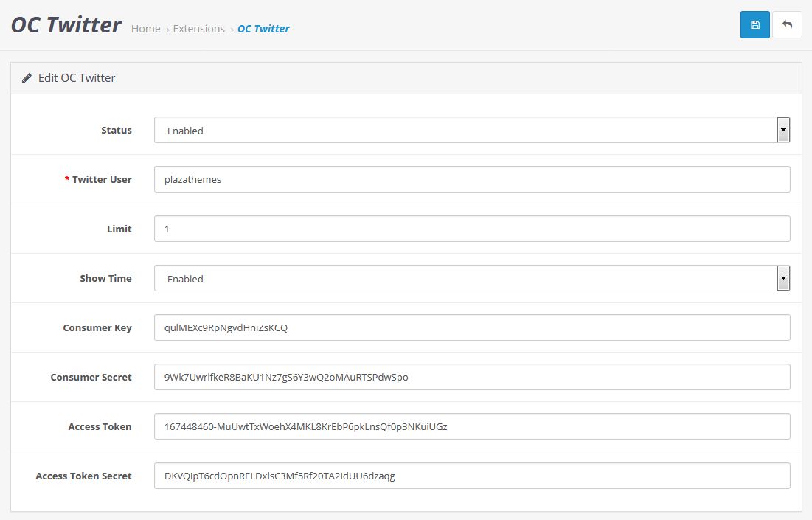Click the Consumer Key label
812x520 pixels.
coord(97,327)
